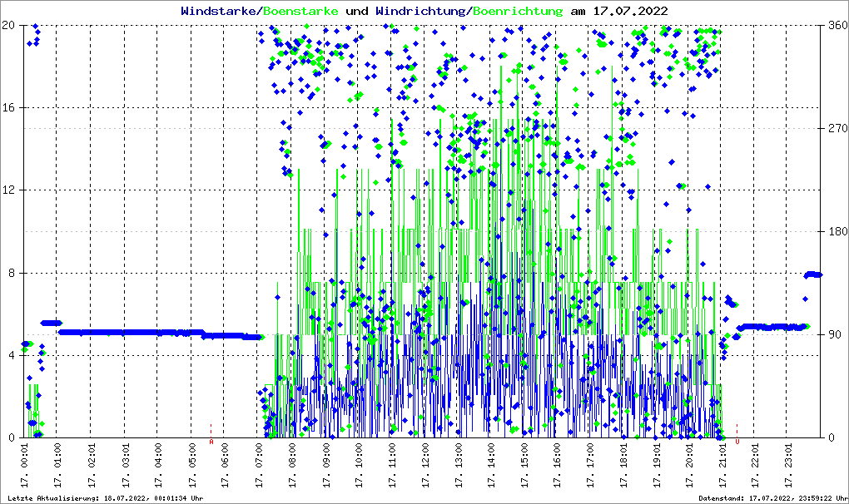Click the red sunset marker "U" on the time axis
Screen dimensions: 849x504
[737, 442]
